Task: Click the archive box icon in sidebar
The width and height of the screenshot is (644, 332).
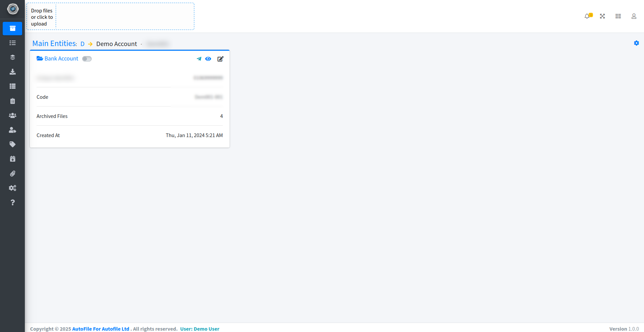Action: [x=12, y=29]
